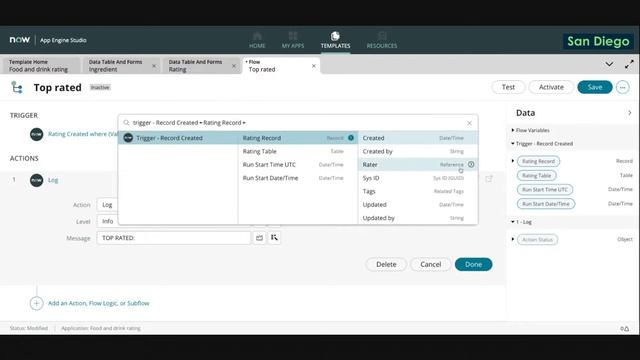640x360 pixels.
Task: Click the Trigger - Record Created icon
Action: (128, 138)
